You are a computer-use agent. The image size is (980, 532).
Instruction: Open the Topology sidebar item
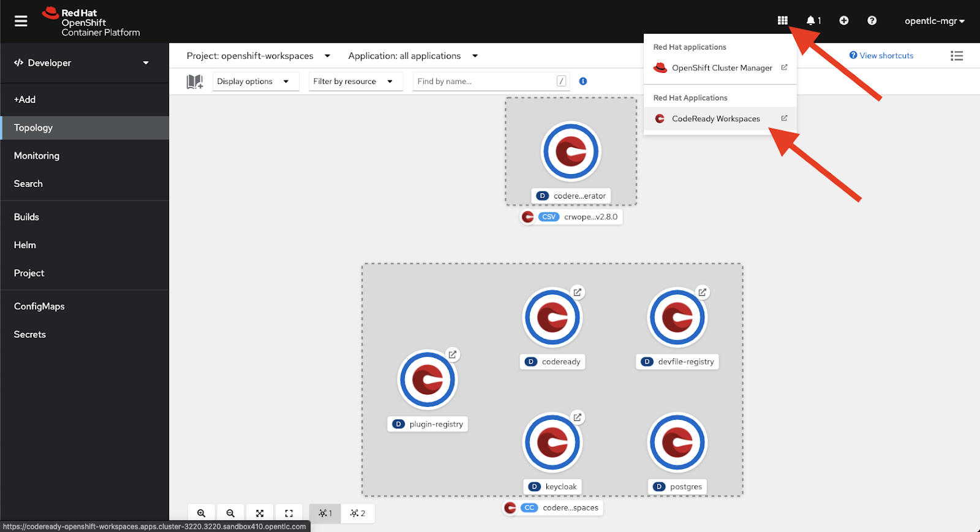point(85,127)
